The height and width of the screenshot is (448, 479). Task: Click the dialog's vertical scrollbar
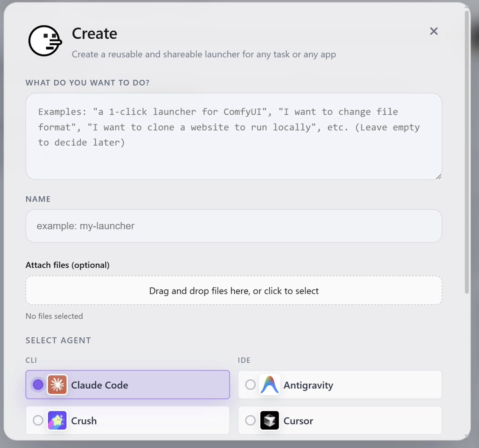[x=467, y=152]
